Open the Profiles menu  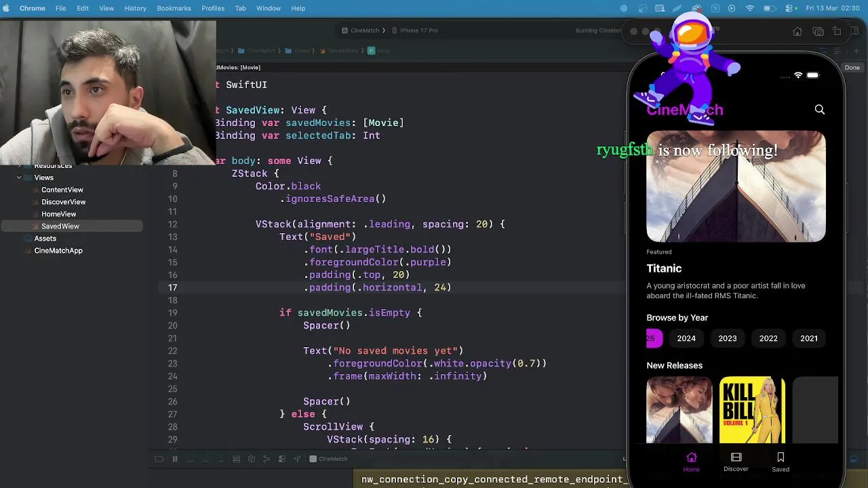pos(213,8)
